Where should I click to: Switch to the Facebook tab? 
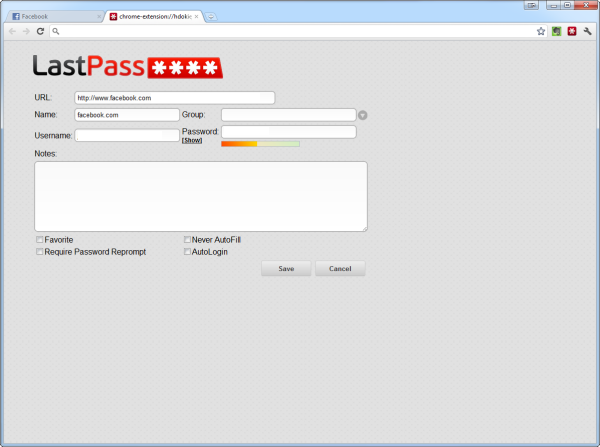coord(52,17)
